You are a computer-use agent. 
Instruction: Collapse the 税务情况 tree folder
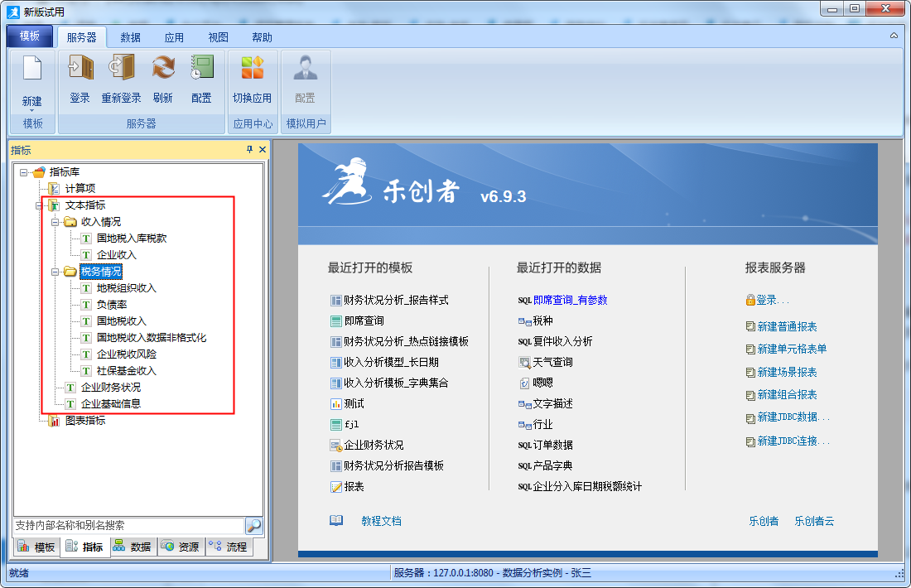pyautogui.click(x=55, y=272)
